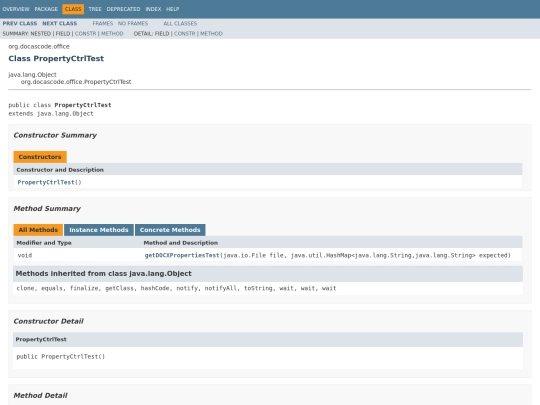
Task: Jump to Constr in Detail row
Action: (185, 33)
